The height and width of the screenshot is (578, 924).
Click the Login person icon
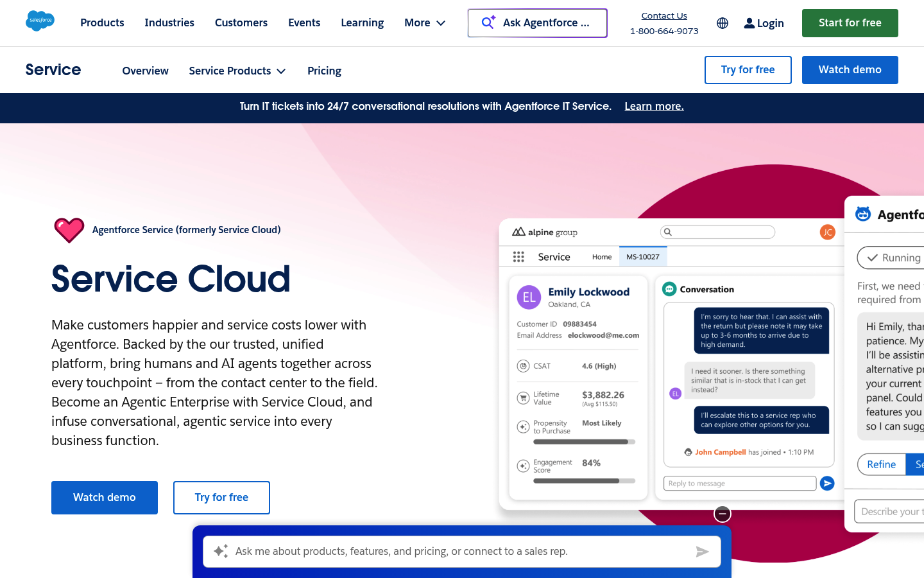click(x=748, y=22)
